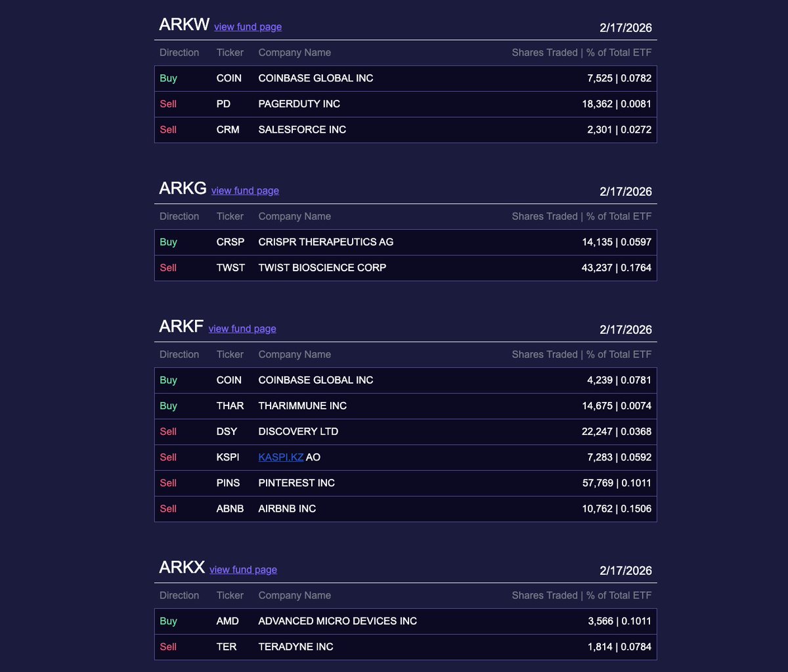Click the Discovery Ltd sell row
This screenshot has width=788, height=672.
pos(405,432)
